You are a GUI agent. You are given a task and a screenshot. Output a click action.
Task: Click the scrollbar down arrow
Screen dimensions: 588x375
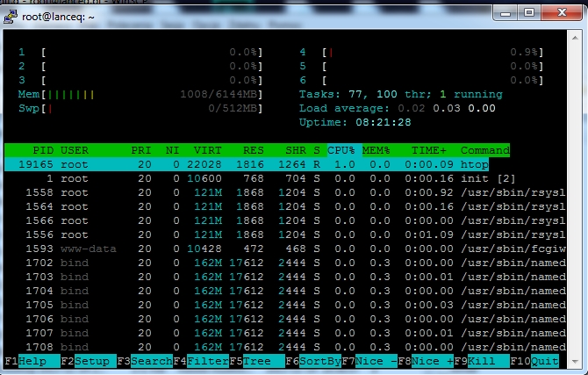[x=575, y=362]
